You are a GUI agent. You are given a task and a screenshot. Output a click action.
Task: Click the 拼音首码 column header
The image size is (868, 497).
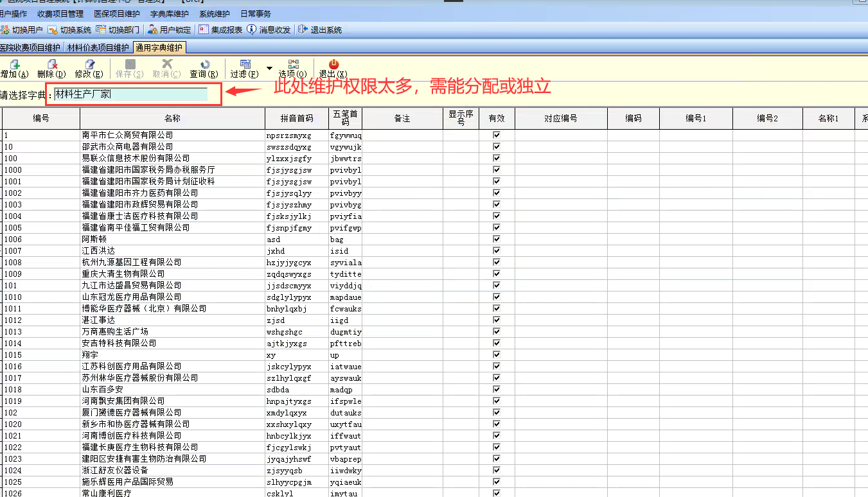click(297, 119)
